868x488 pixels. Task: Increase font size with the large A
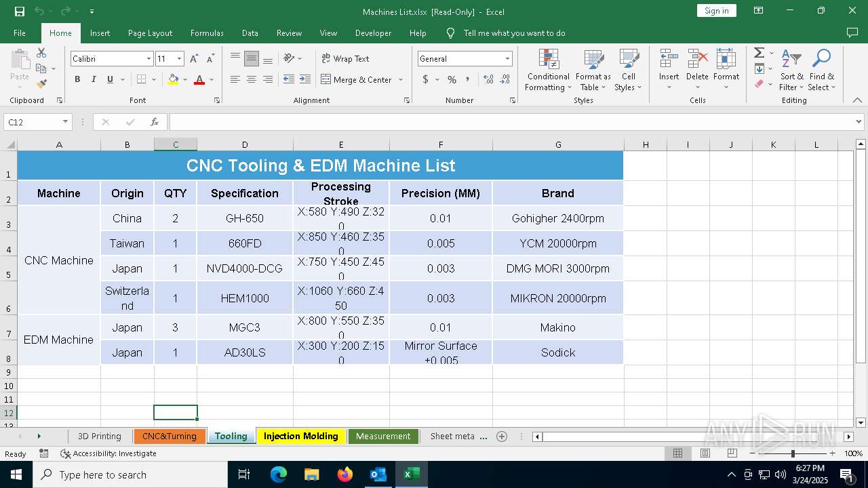[x=195, y=59]
